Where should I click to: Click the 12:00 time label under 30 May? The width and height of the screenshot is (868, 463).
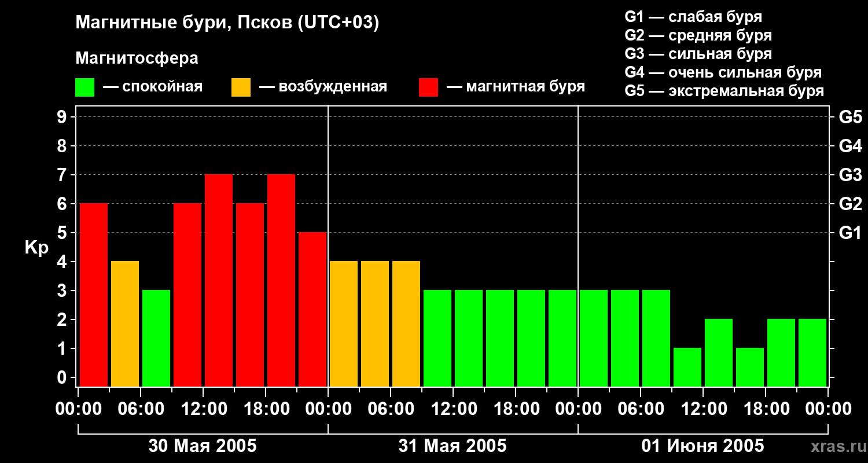(x=203, y=409)
